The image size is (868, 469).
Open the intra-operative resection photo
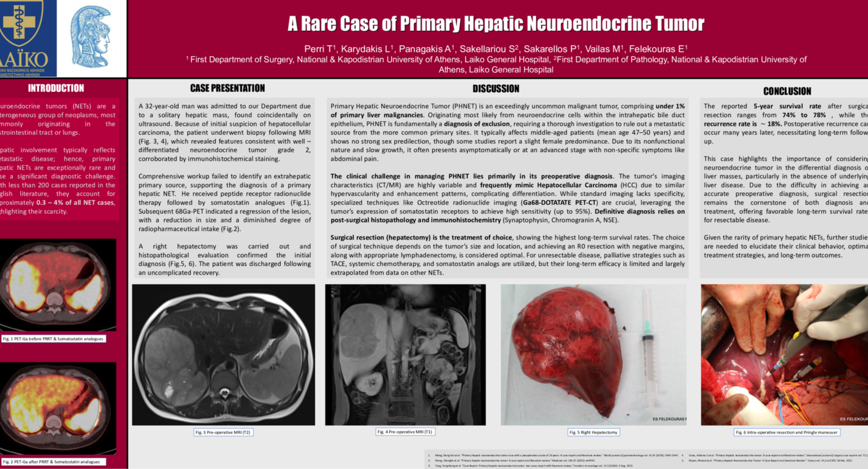(x=784, y=355)
